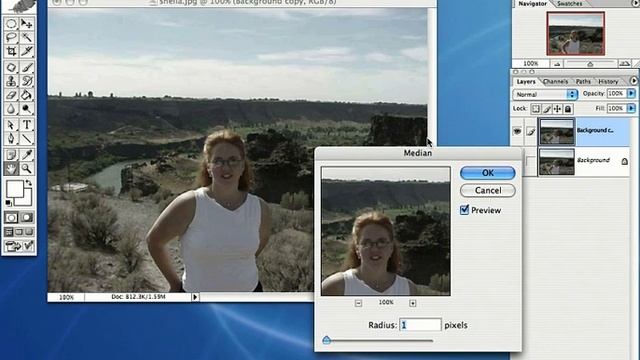Select the Notes tool
The image size is (640, 360).
[11, 154]
